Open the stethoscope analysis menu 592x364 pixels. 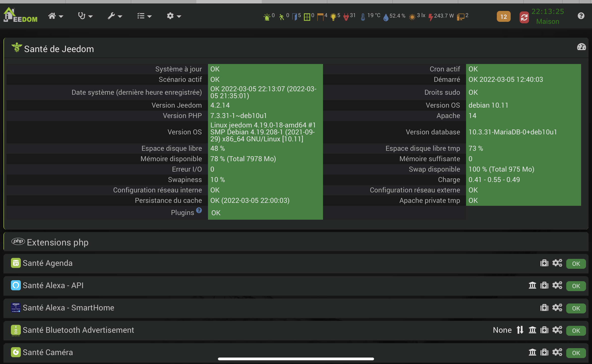(x=85, y=16)
